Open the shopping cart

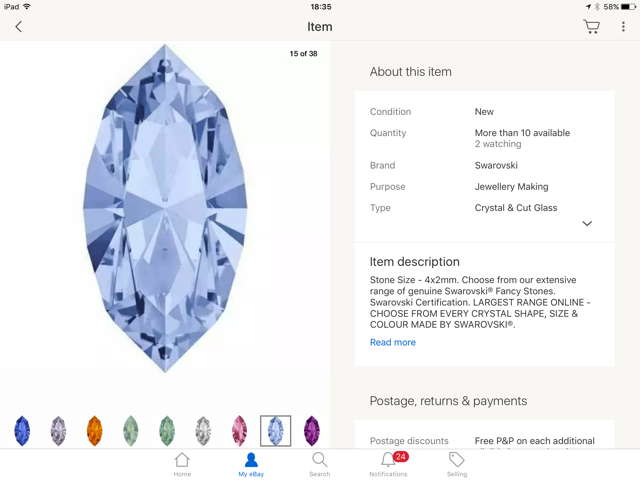[x=592, y=27]
